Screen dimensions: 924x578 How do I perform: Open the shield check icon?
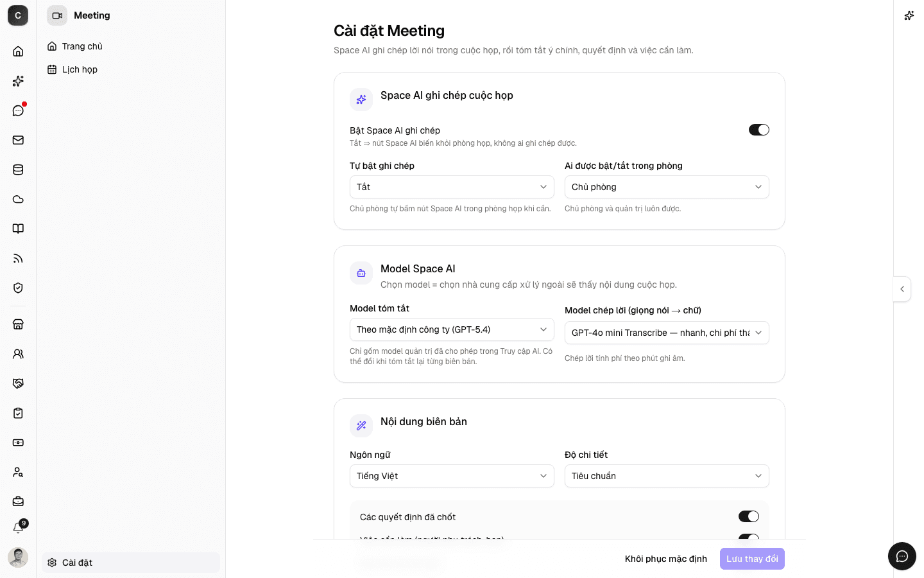(x=18, y=288)
